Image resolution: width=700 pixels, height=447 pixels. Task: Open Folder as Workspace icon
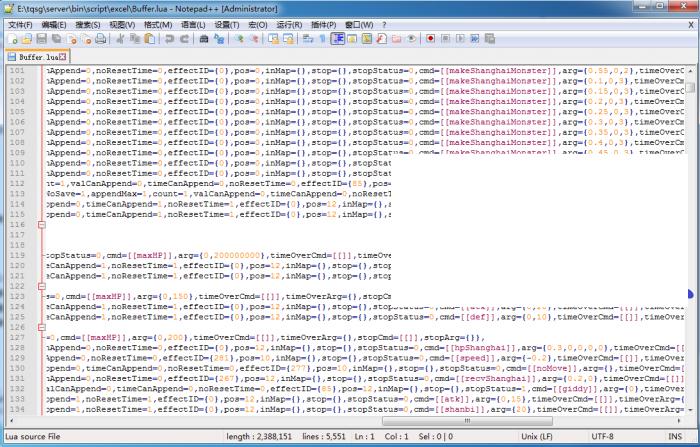[396, 39]
